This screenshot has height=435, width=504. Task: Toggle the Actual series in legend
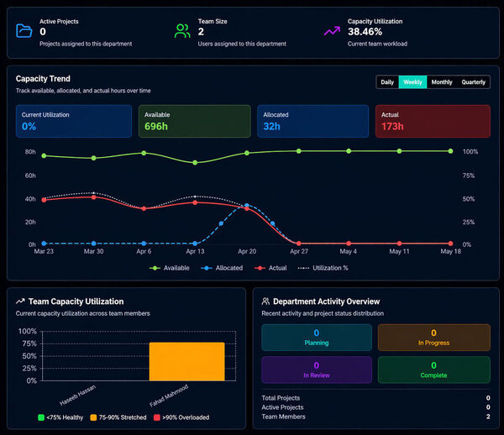(270, 268)
